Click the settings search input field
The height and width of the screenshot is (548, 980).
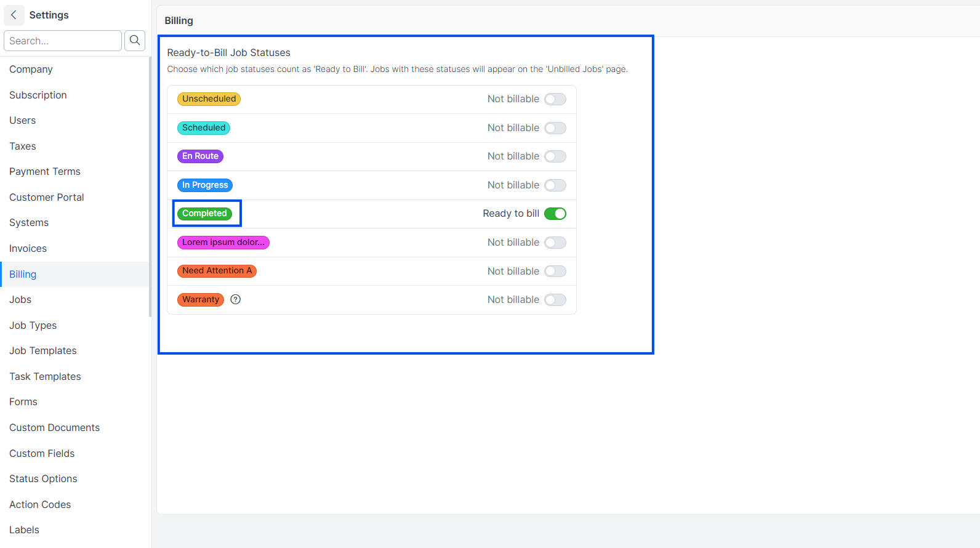63,41
